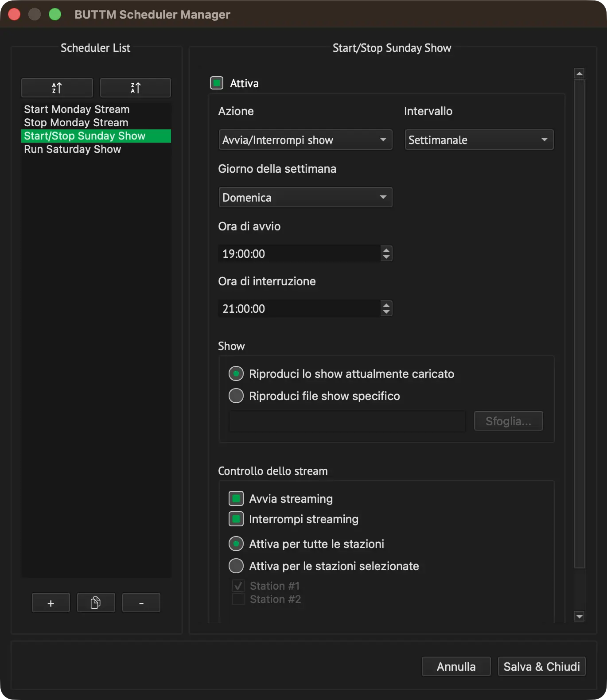The image size is (607, 700).
Task: Sort scheduler list descending Z to A
Action: (136, 88)
